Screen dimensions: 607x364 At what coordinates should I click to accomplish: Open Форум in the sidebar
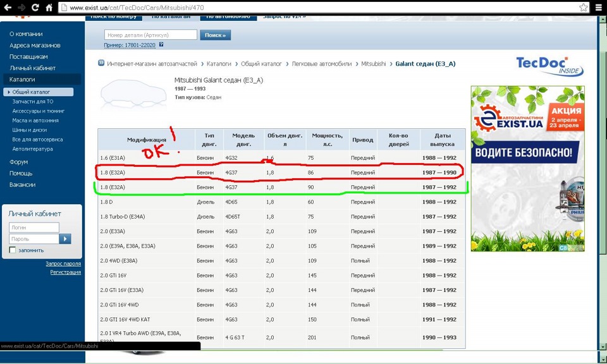tap(18, 162)
